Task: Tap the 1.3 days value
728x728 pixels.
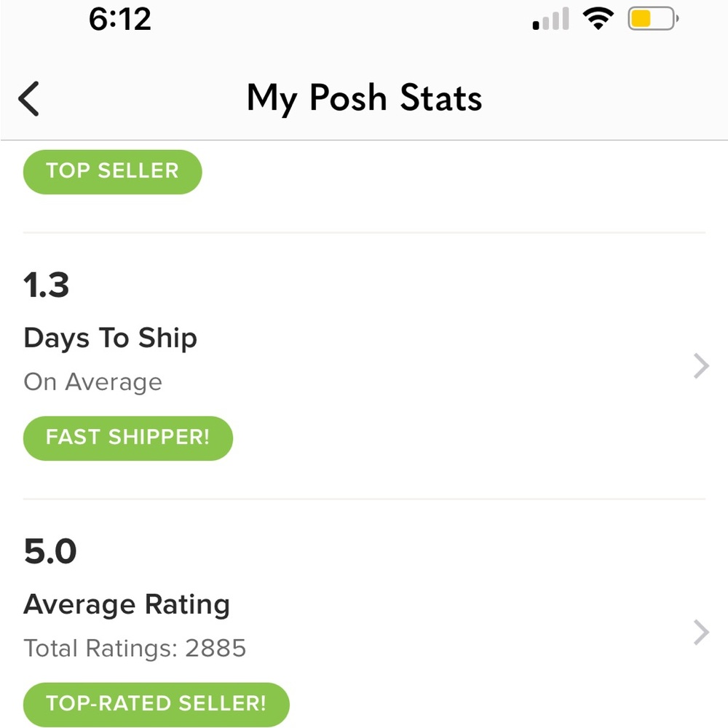Action: pos(47,285)
